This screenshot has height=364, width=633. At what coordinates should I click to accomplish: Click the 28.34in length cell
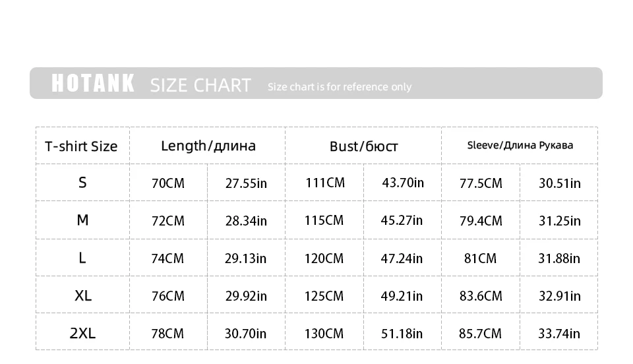pyautogui.click(x=245, y=221)
